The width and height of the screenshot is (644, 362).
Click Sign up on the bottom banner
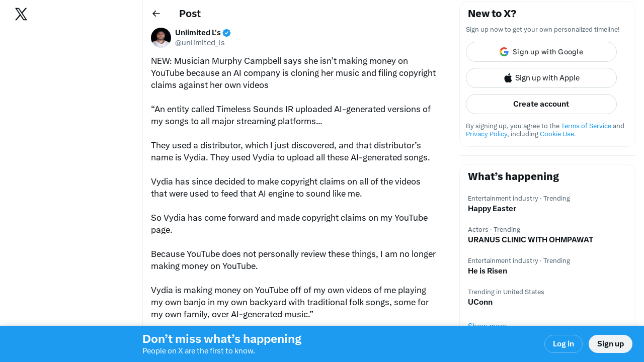click(610, 344)
